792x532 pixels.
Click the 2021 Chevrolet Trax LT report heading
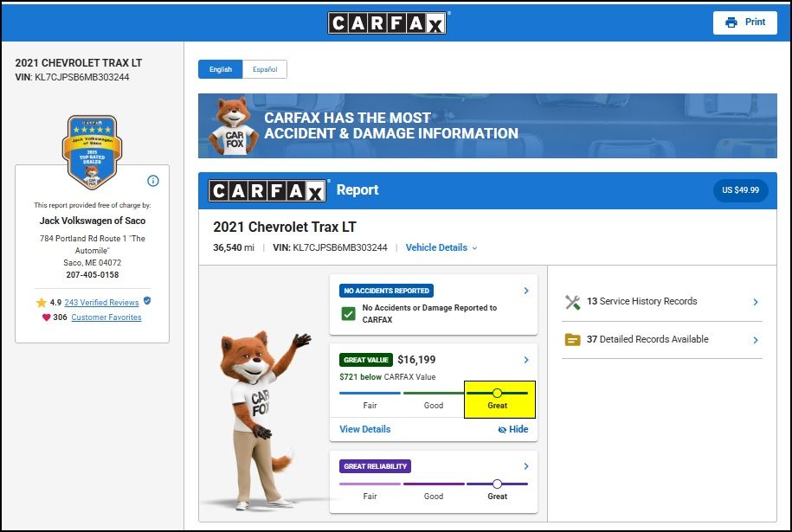point(285,228)
